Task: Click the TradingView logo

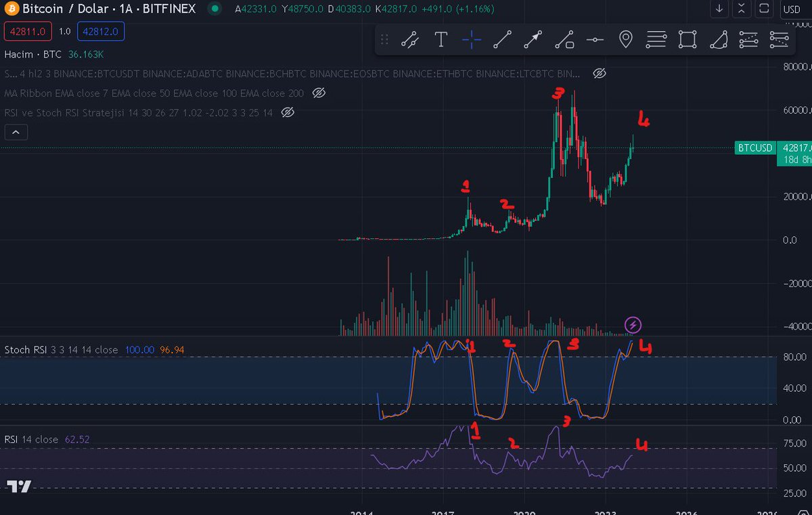Action: pyautogui.click(x=18, y=486)
